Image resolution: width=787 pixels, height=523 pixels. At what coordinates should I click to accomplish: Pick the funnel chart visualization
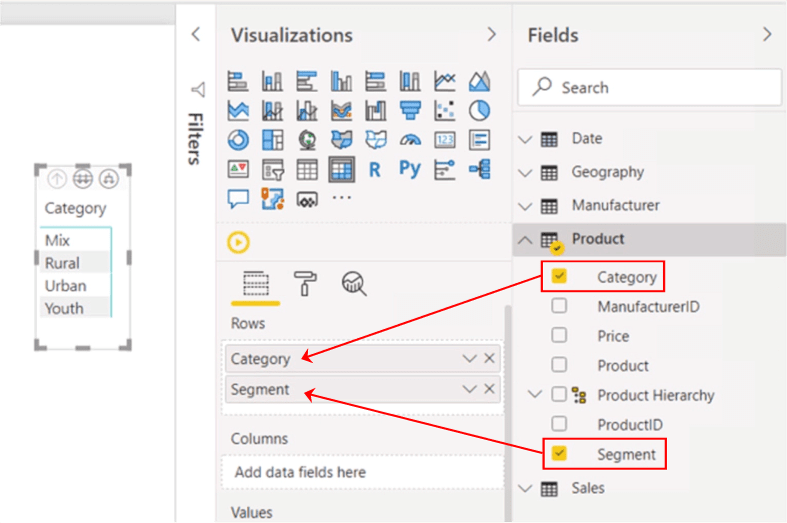coord(410,110)
